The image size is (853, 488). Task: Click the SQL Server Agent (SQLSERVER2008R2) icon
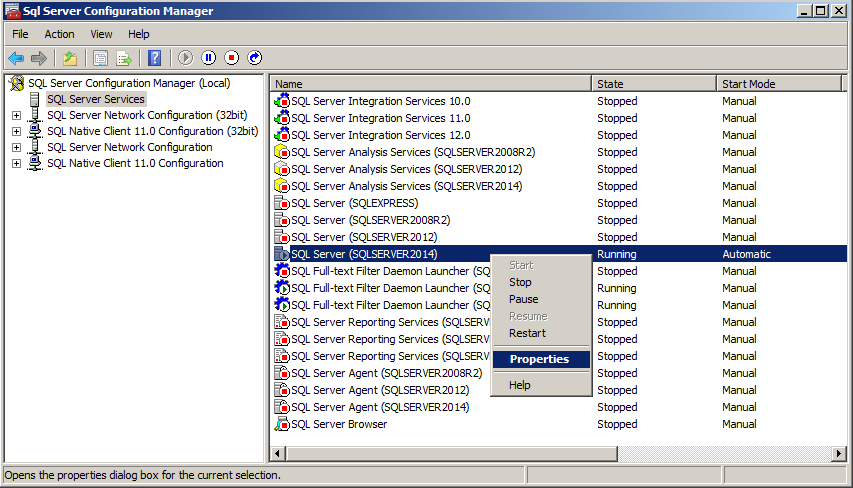coord(282,373)
